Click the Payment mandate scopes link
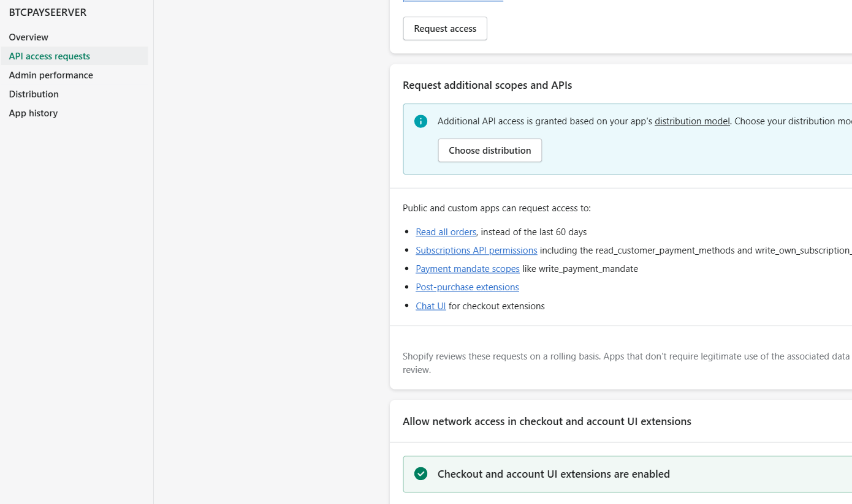Screen dimensions: 852x504 pos(468,269)
